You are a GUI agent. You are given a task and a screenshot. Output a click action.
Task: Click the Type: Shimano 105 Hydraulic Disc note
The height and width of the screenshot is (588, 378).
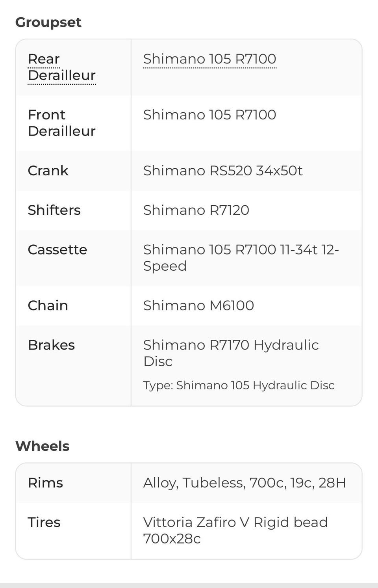(x=239, y=385)
